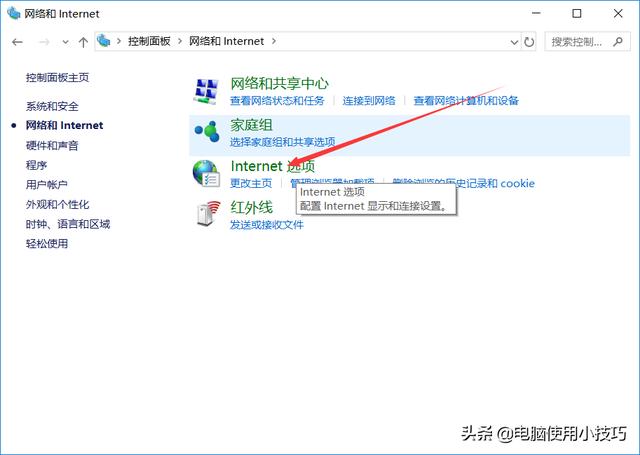
Task: Click the HomeGroup (家庭组) icon
Action: pos(207,131)
